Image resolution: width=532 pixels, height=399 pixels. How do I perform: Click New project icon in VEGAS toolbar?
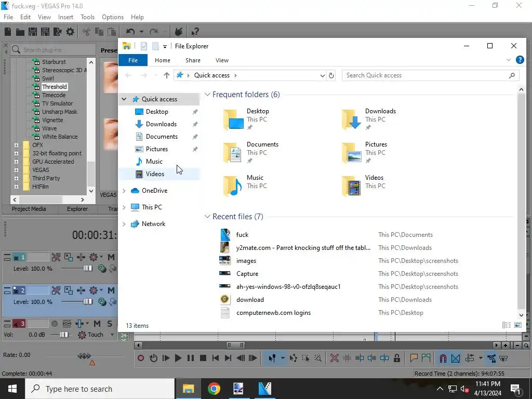(7, 32)
